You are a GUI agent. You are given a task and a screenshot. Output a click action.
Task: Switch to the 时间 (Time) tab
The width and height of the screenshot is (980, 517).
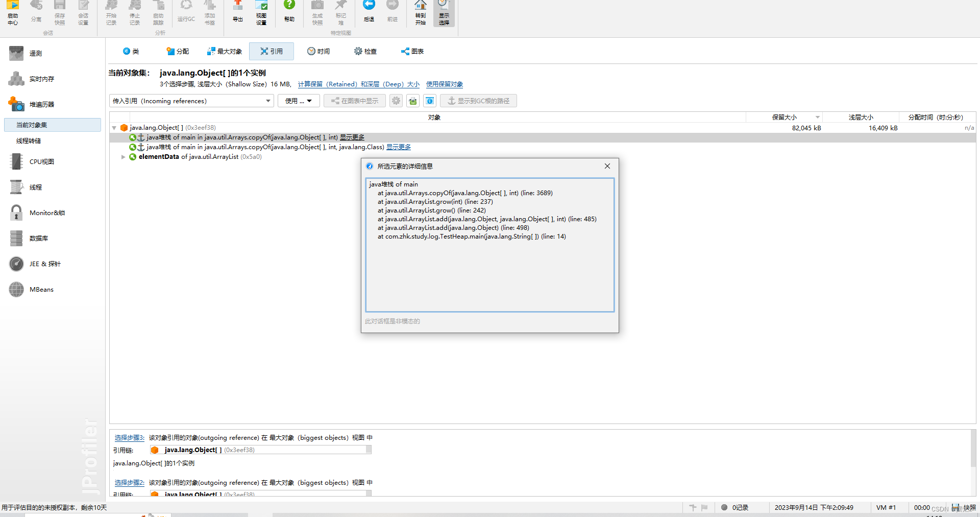[x=318, y=51]
